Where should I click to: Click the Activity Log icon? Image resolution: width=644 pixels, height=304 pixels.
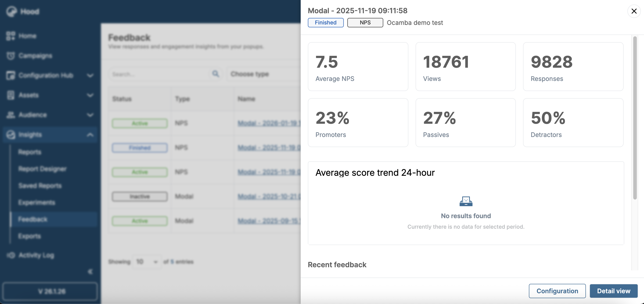tap(11, 255)
